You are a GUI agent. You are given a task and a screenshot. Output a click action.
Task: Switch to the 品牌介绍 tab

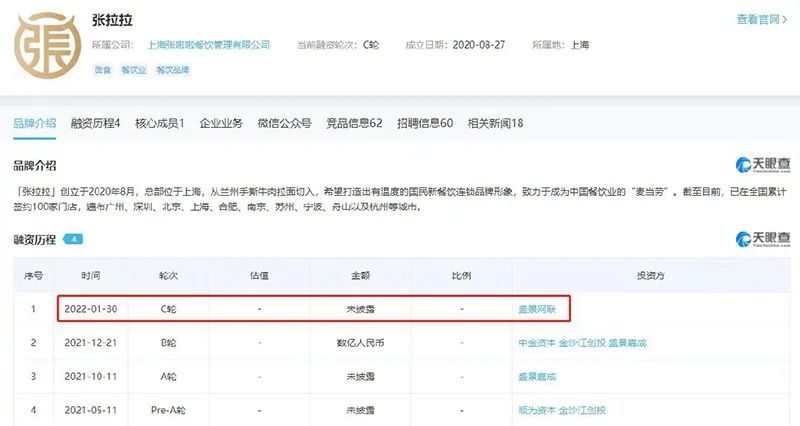pos(35,123)
